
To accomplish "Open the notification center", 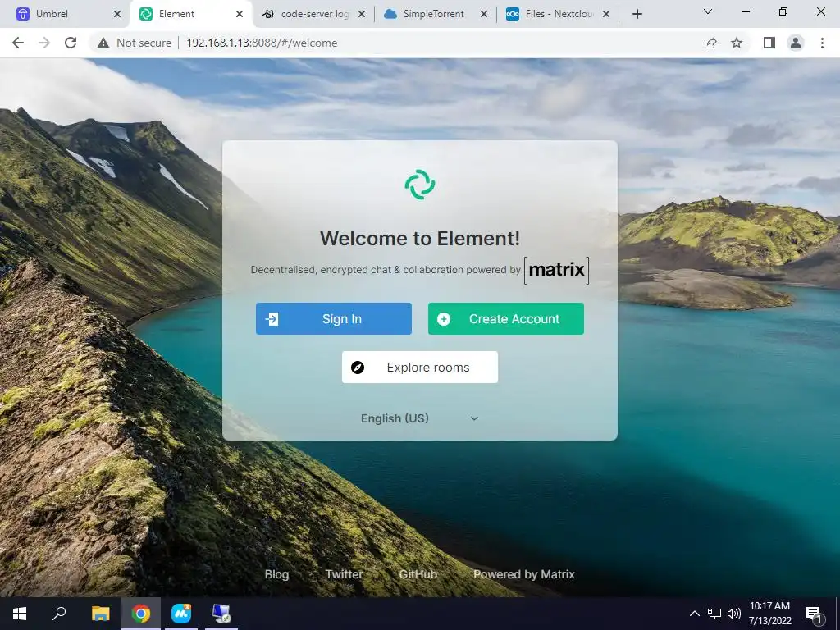I will [814, 614].
